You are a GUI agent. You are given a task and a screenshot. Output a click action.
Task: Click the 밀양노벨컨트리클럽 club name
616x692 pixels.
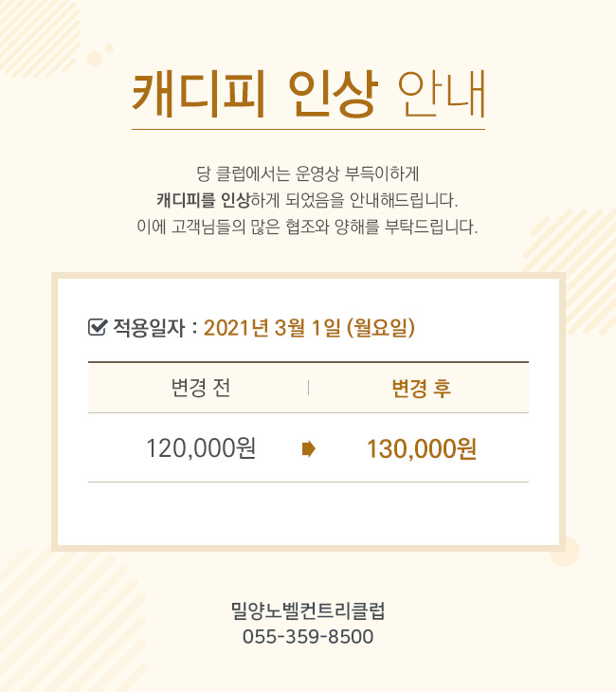308,611
